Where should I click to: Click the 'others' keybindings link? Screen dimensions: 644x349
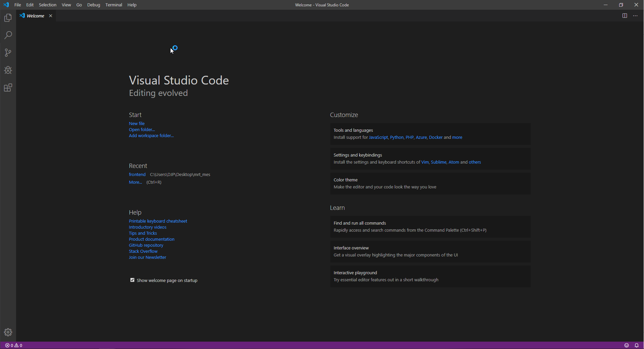pyautogui.click(x=475, y=162)
